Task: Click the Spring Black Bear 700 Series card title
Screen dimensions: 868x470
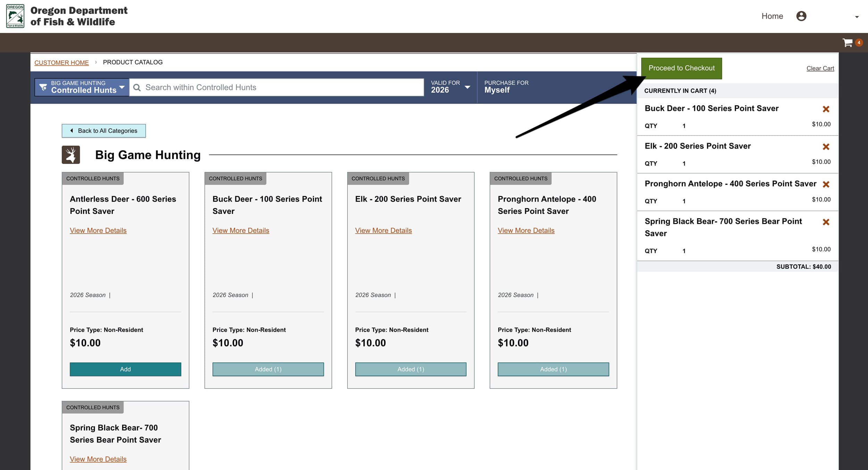Action: 115,434
